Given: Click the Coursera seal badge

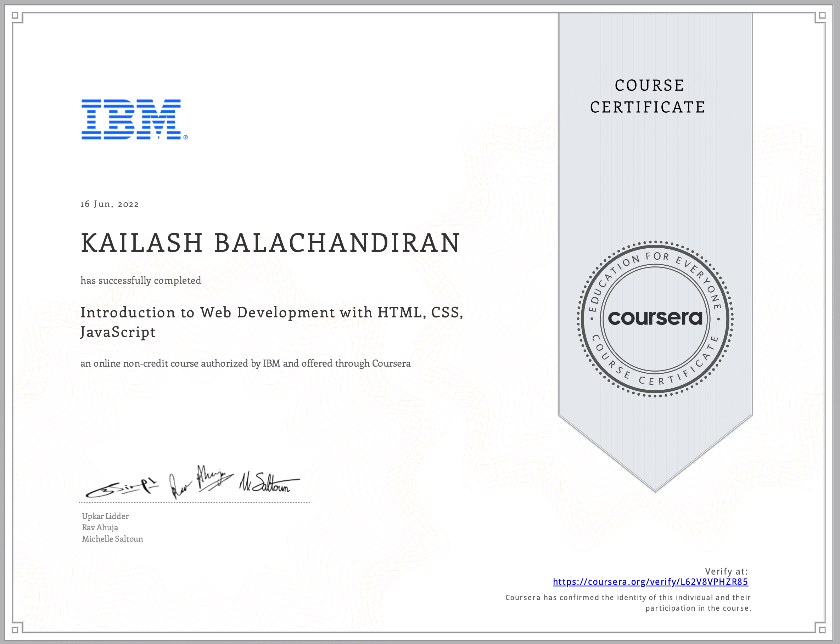Looking at the screenshot, I should click(x=655, y=318).
